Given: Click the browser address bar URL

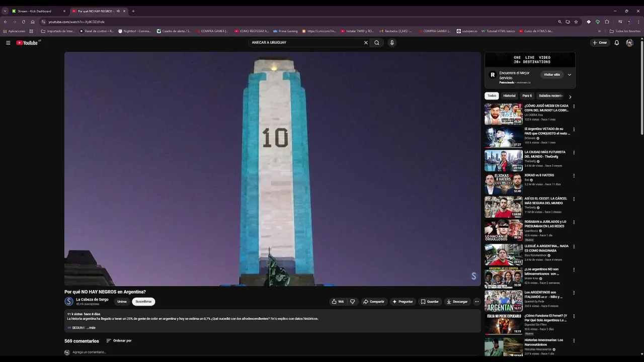Looking at the screenshot, I should (76, 22).
